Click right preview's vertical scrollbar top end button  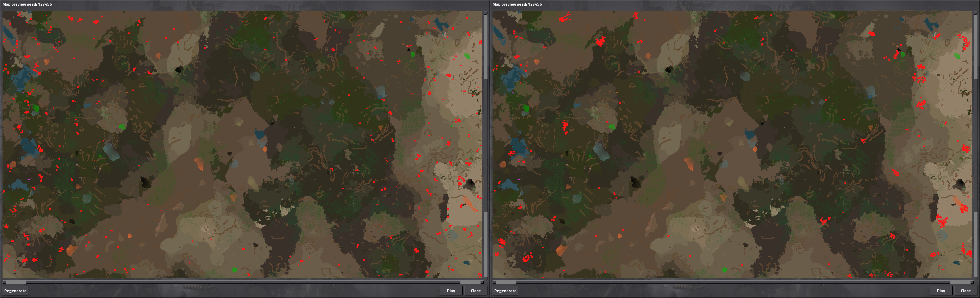point(975,13)
